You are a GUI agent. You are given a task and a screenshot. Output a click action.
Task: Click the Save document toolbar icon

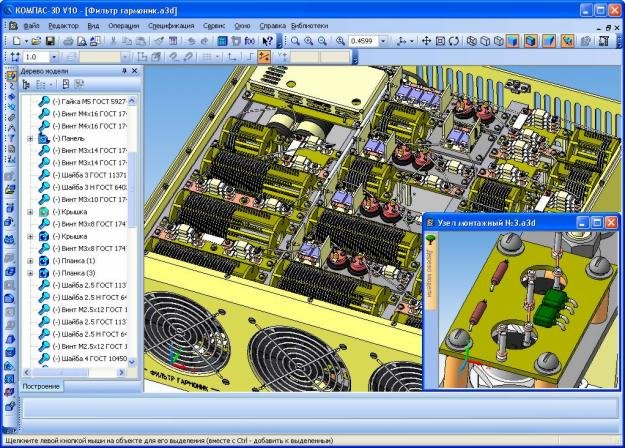coord(48,41)
